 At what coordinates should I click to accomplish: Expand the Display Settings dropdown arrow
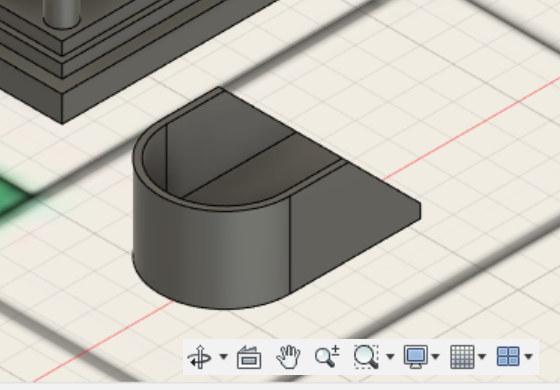[436, 356]
